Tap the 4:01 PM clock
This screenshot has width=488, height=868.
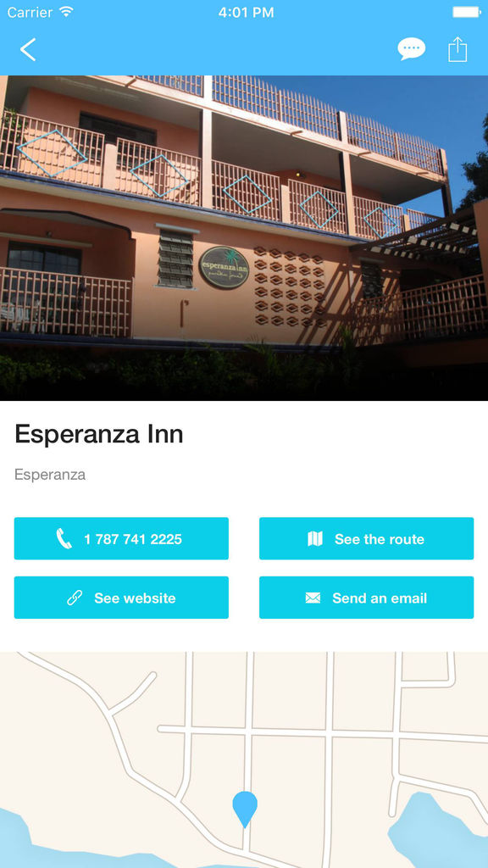(246, 12)
